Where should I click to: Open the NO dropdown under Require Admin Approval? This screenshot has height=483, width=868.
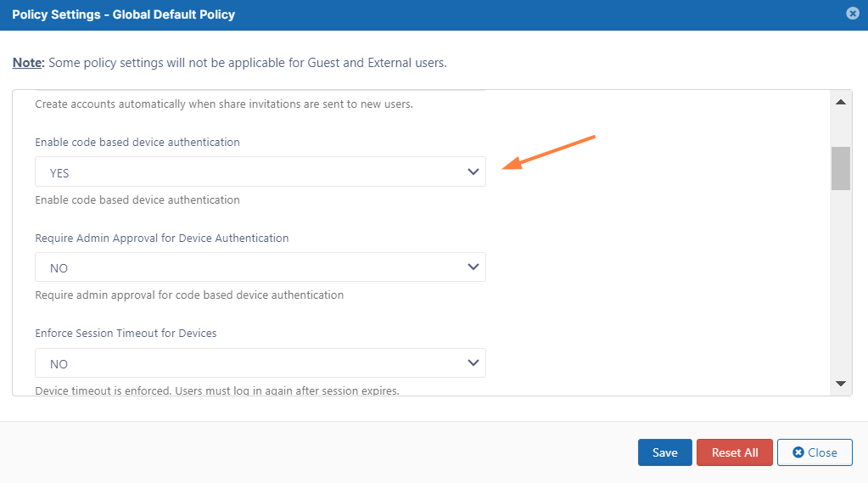260,267
